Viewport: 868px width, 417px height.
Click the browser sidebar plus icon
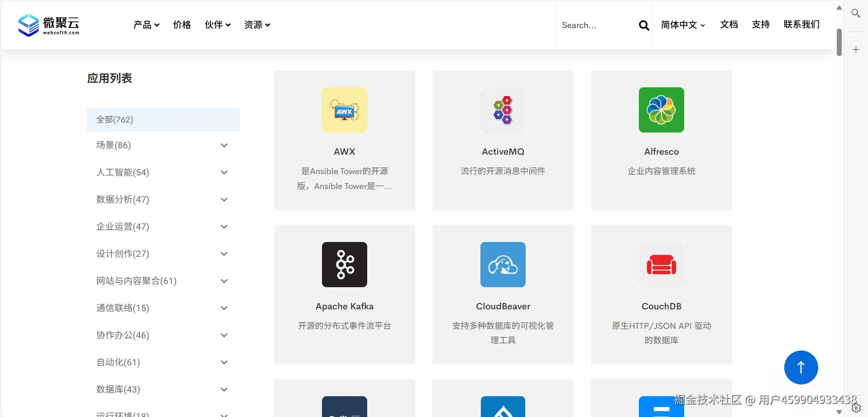[x=856, y=50]
